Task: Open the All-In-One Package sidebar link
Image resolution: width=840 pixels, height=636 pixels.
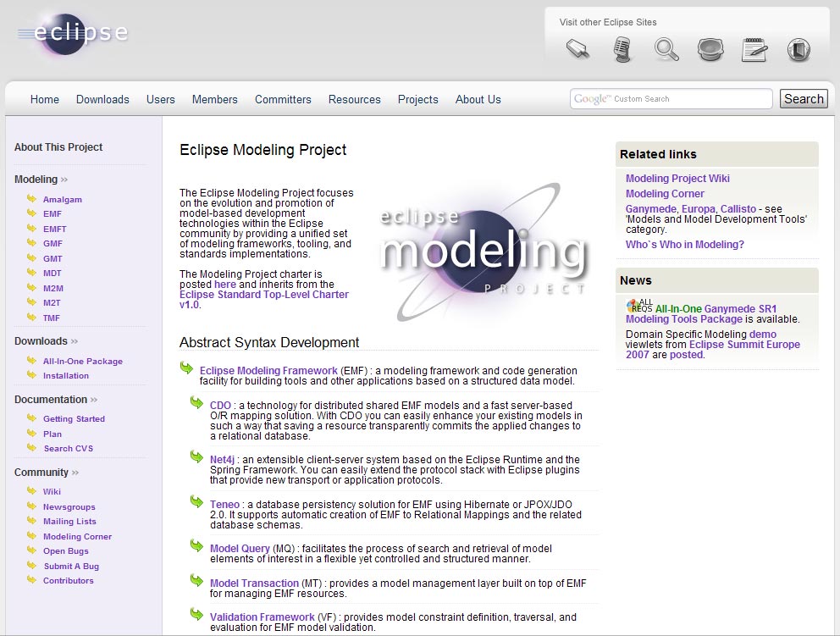Action: click(82, 361)
